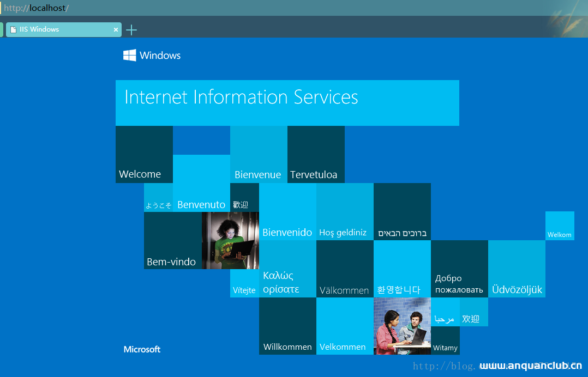The width and height of the screenshot is (588, 377).
Task: Click the Välkommen tile
Action: pos(345,269)
